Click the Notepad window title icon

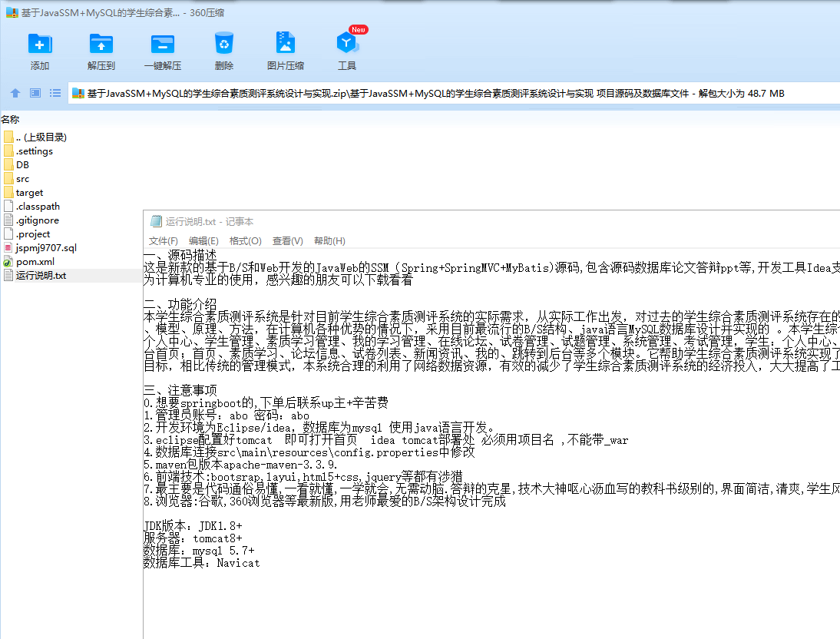pyautogui.click(x=157, y=221)
